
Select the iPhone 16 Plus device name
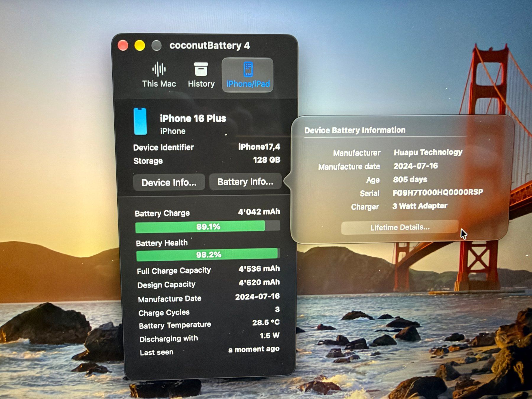click(193, 118)
